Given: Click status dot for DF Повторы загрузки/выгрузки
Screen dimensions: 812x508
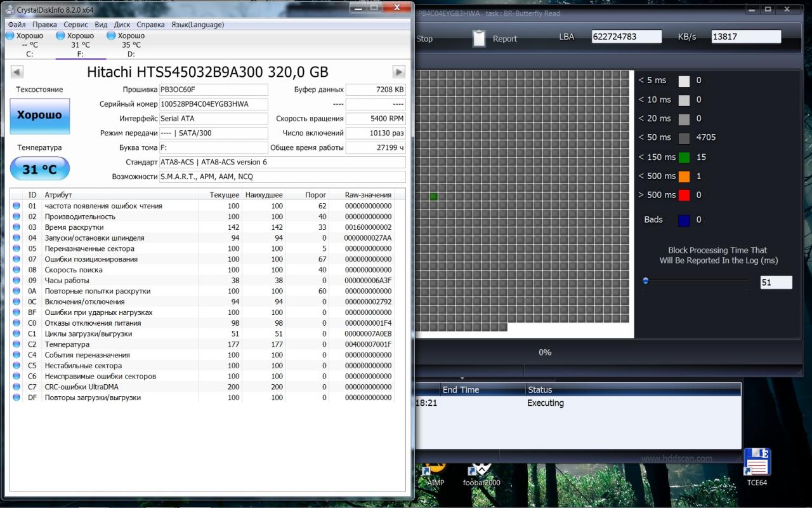Looking at the screenshot, I should coord(16,398).
